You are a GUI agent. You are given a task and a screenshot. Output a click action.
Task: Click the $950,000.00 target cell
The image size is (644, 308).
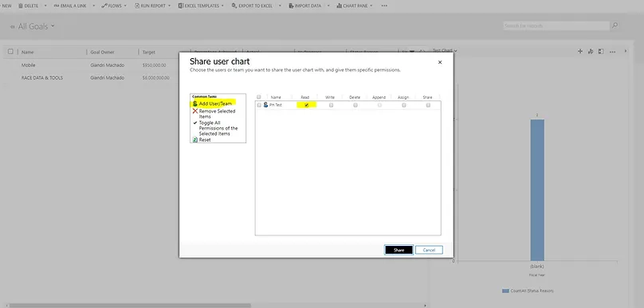(154, 65)
